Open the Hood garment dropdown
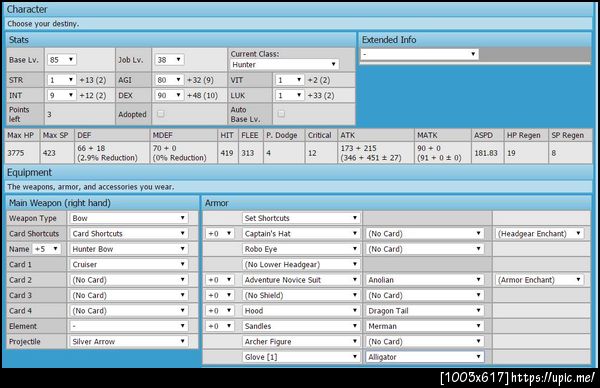 301,311
